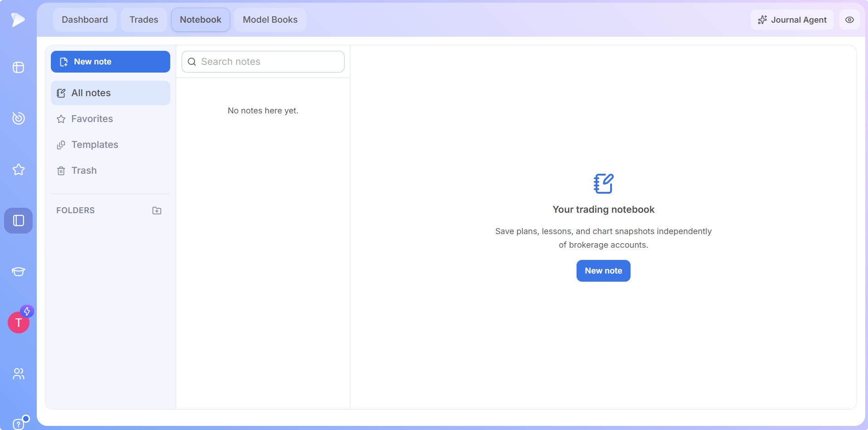Click the 'No notes here yet.' message
Image resolution: width=868 pixels, height=430 pixels.
tap(263, 111)
